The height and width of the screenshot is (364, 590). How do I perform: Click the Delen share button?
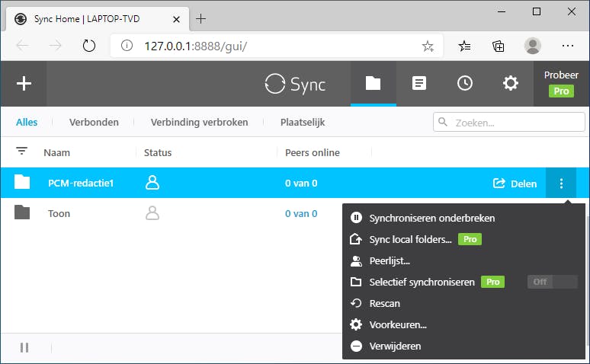[x=515, y=184]
